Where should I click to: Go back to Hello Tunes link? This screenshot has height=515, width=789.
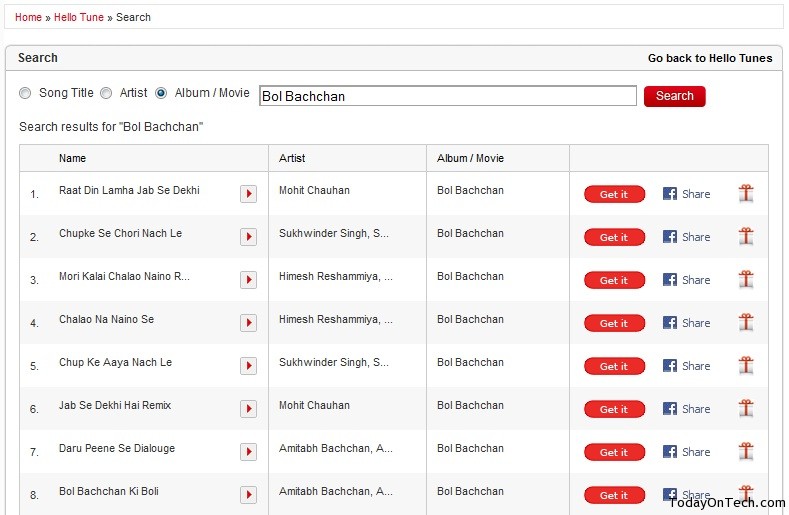pos(709,58)
